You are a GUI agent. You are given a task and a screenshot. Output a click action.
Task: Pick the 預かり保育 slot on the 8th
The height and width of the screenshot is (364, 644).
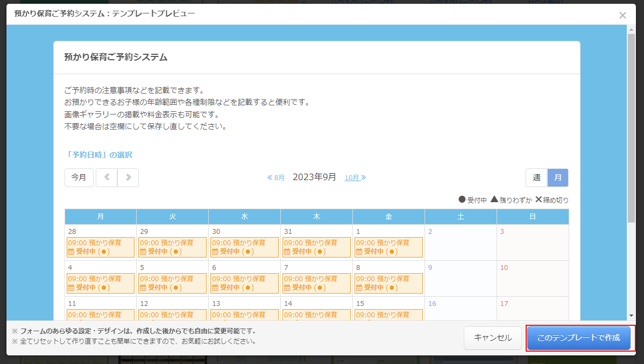click(x=388, y=283)
